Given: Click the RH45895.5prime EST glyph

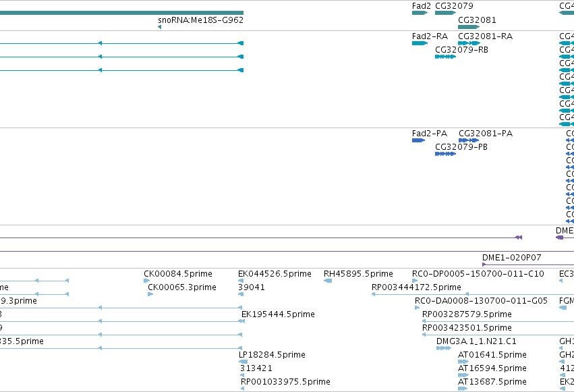Looking at the screenshot, I should pos(328,281).
